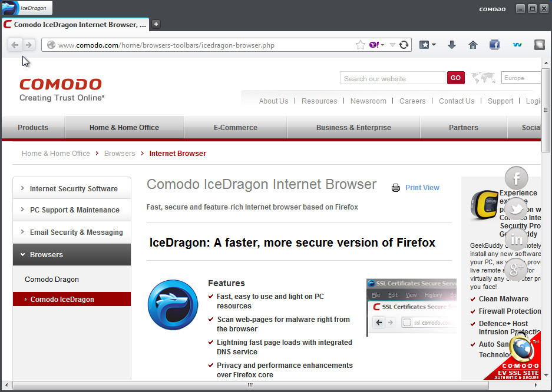Click the Search our website field
Viewport: 552px width, 392px height.
(392, 78)
